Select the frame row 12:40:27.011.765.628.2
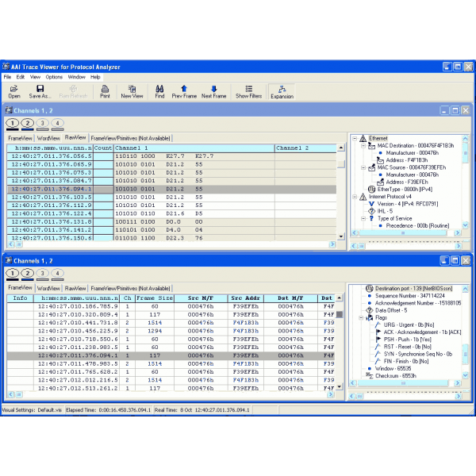 (x=171, y=372)
